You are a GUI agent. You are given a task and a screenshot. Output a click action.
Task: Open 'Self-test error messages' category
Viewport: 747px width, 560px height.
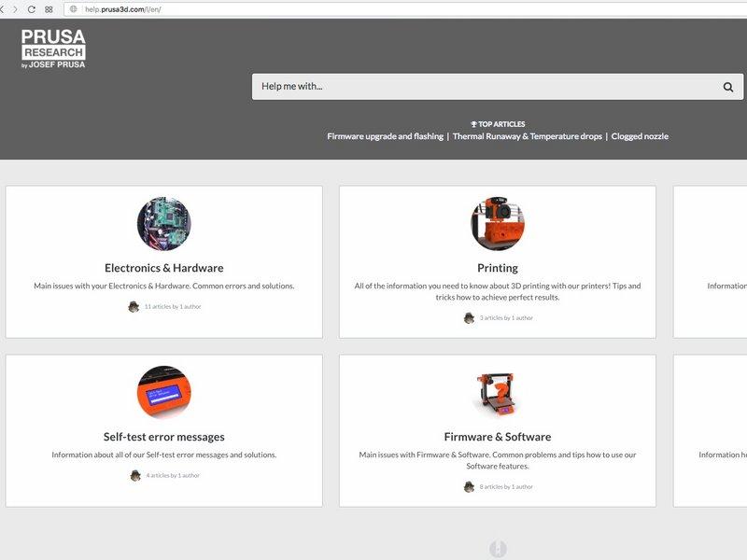164,437
